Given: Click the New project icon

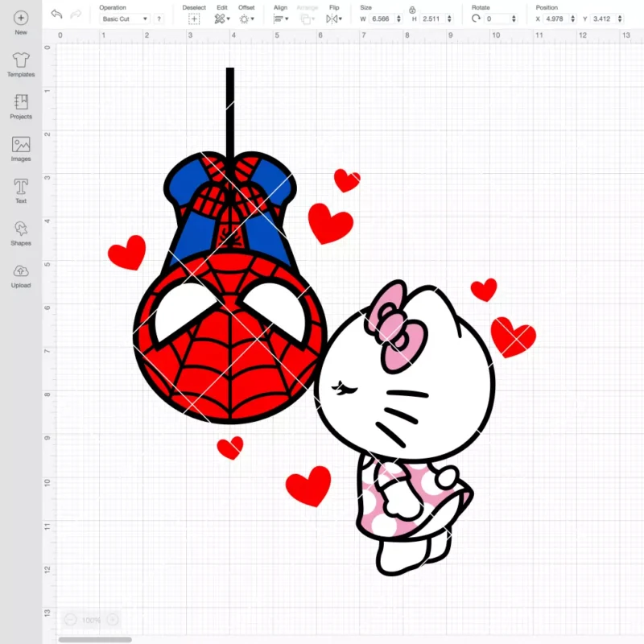Looking at the screenshot, I should pos(21,18).
